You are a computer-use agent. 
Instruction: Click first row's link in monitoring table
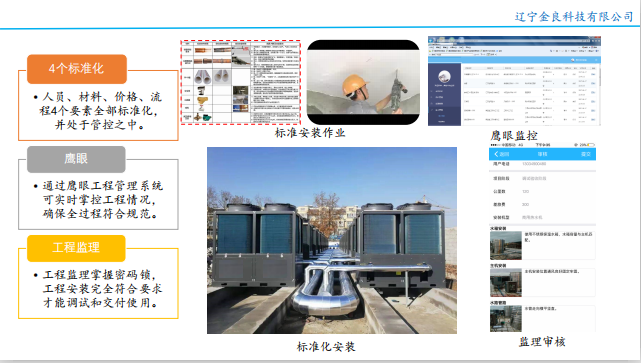point(593,74)
